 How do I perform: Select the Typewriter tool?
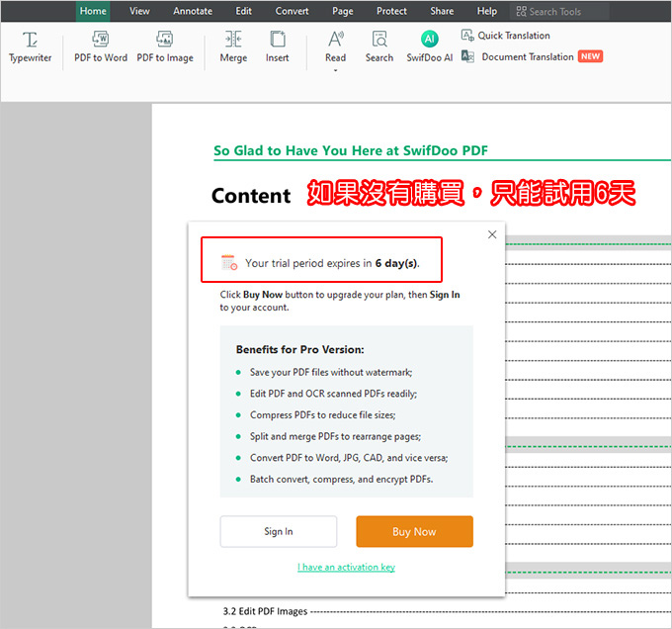30,46
